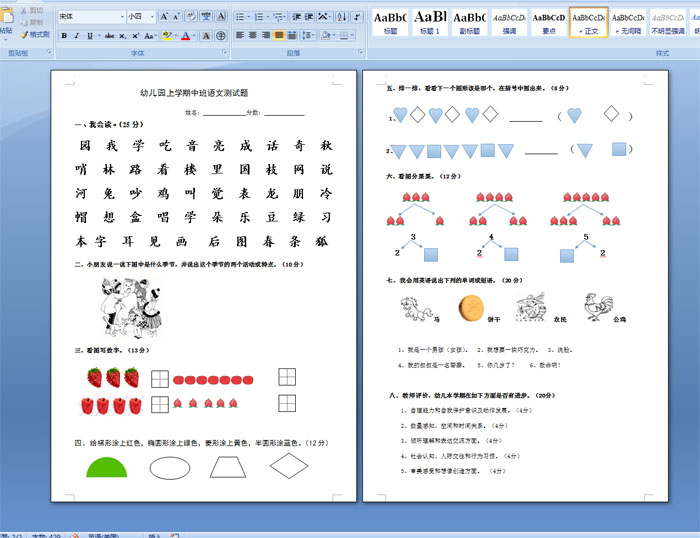Toggle Superscript formatting

click(x=135, y=36)
